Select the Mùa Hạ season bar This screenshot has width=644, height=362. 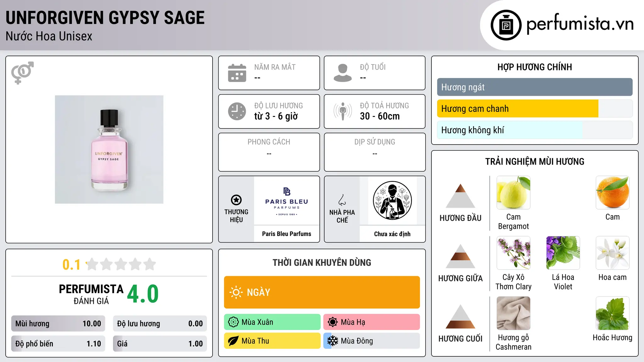pos(372,322)
